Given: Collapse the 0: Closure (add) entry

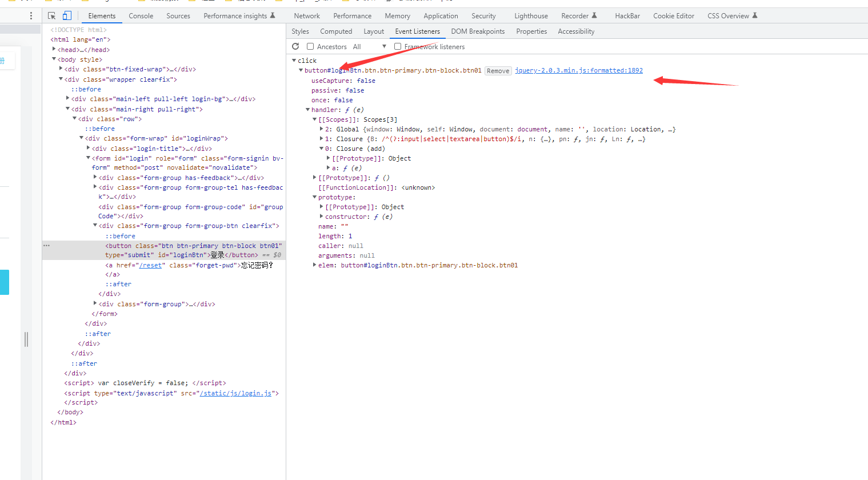Looking at the screenshot, I should (322, 149).
